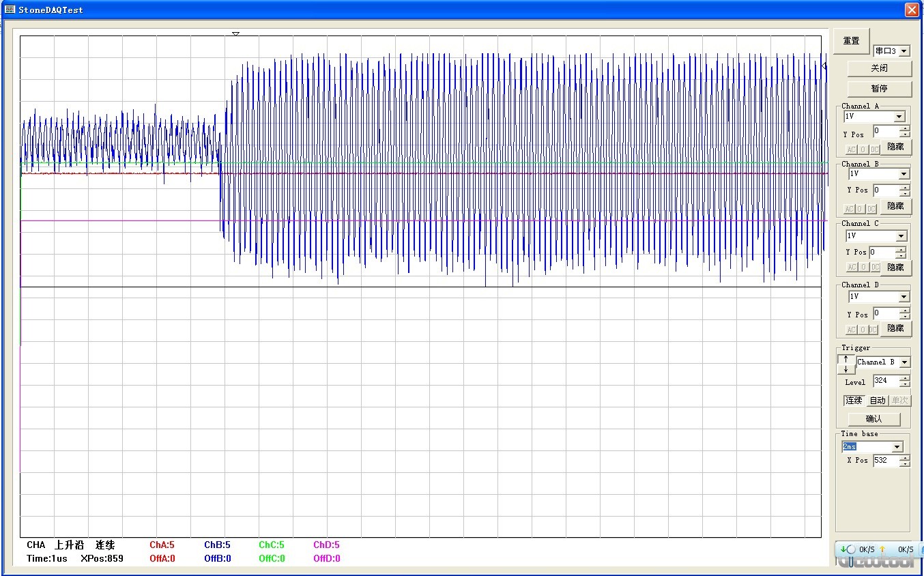
Task: Increase X Pos with up arrow
Action: tap(905, 458)
